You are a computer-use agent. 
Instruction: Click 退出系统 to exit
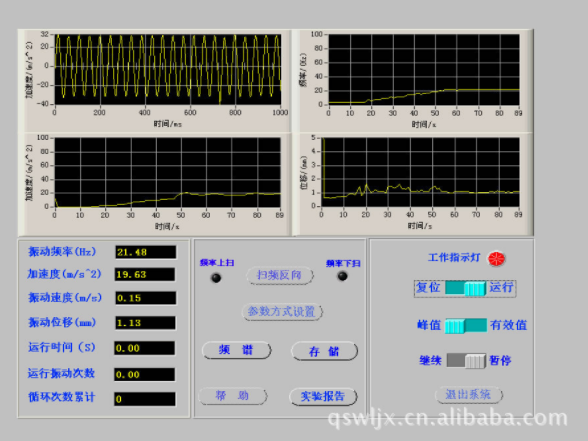point(468,394)
